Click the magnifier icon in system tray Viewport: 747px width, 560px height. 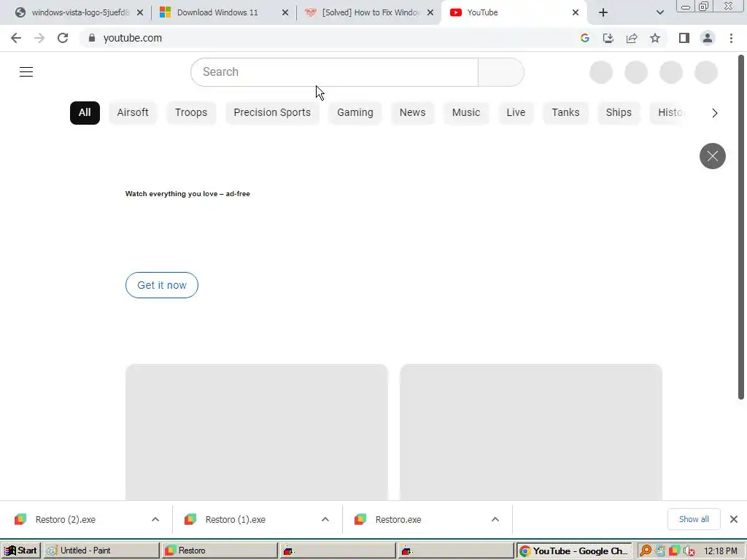[x=645, y=551]
